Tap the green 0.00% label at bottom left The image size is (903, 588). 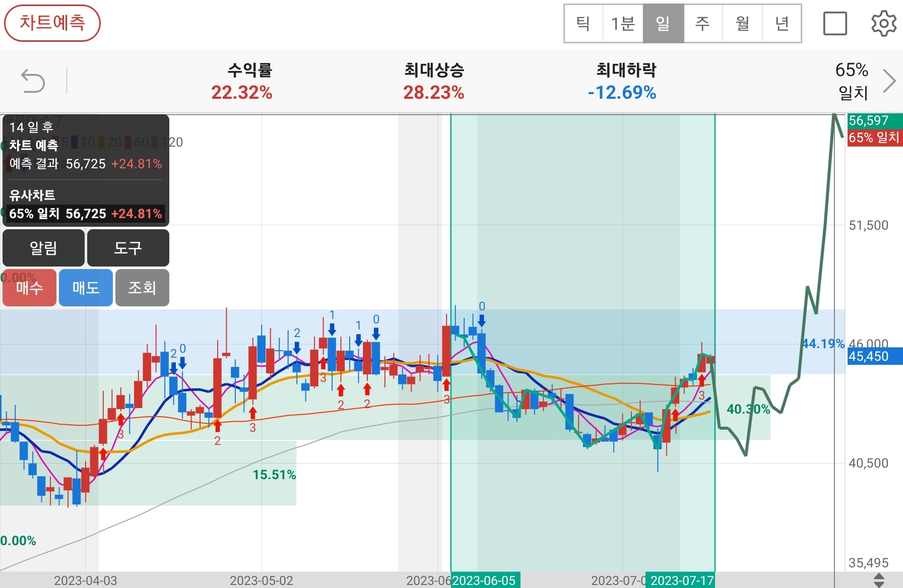tap(18, 541)
